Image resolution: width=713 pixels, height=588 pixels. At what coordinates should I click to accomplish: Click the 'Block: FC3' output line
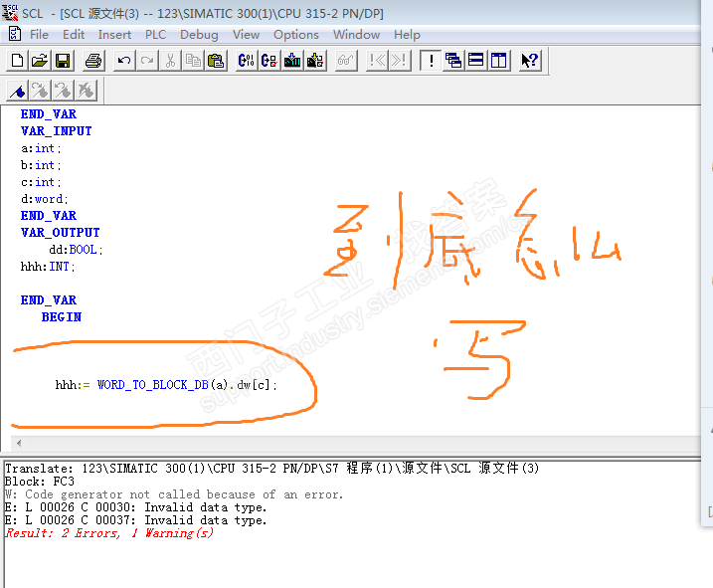point(40,482)
